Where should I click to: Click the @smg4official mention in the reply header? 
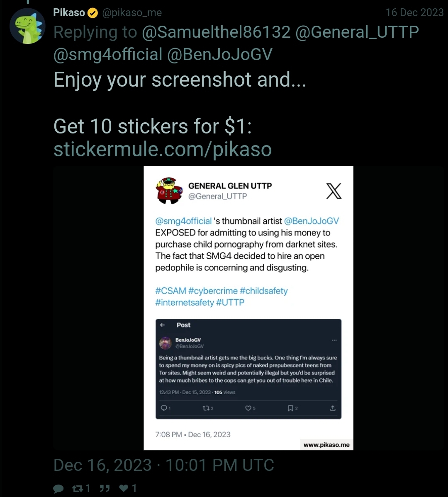(108, 54)
